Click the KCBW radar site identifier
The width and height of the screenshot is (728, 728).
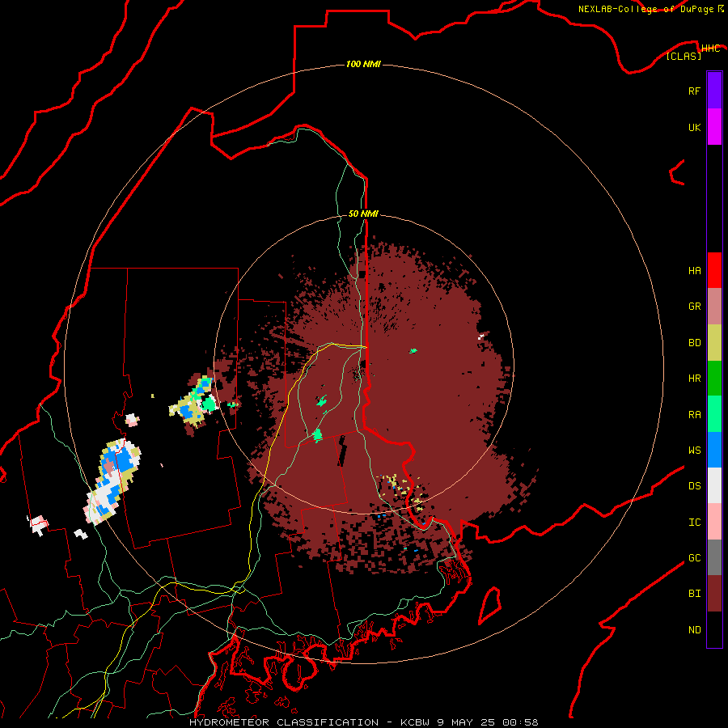416,722
